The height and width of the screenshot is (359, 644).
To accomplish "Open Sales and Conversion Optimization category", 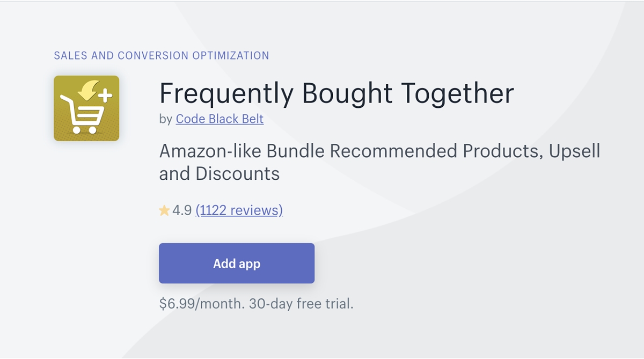I will tap(162, 55).
